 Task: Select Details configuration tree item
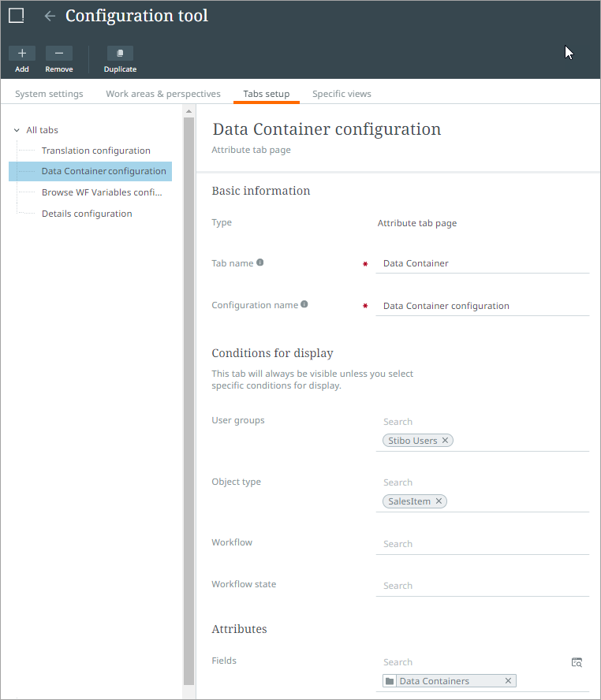[x=87, y=214]
